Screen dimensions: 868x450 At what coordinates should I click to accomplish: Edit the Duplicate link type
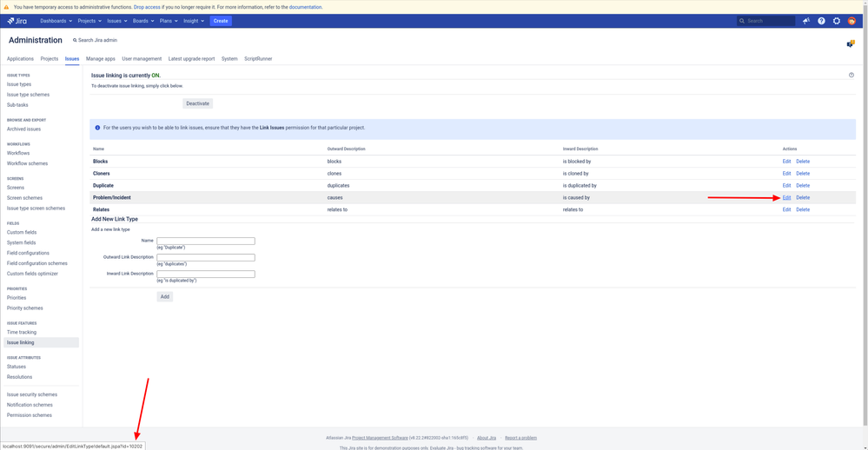786,186
